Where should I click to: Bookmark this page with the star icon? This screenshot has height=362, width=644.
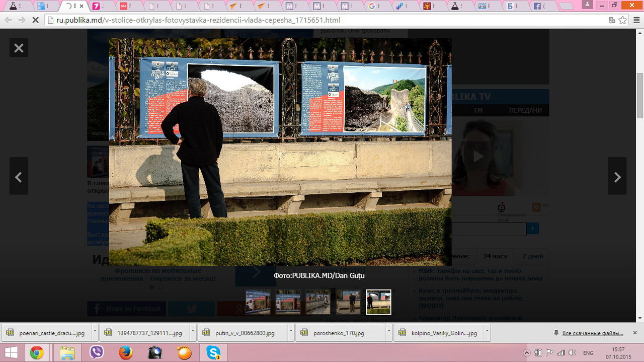point(623,20)
